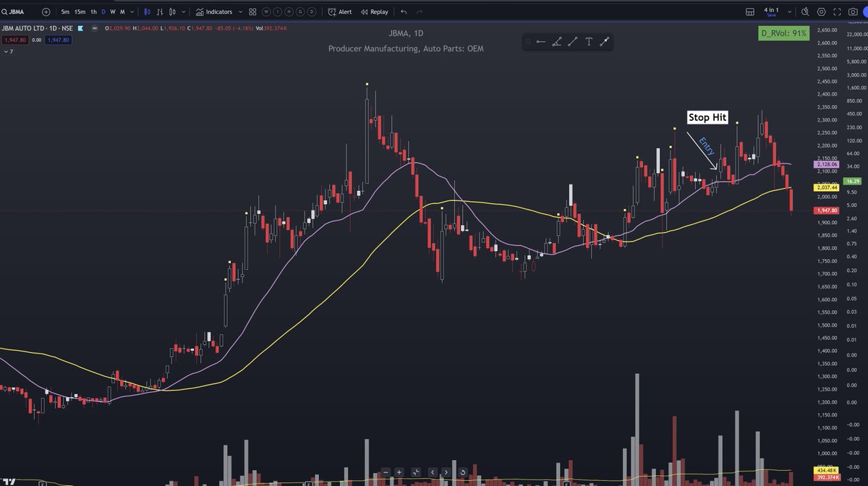The height and width of the screenshot is (486, 868).
Task: Move chart right with arrow control
Action: [446, 472]
